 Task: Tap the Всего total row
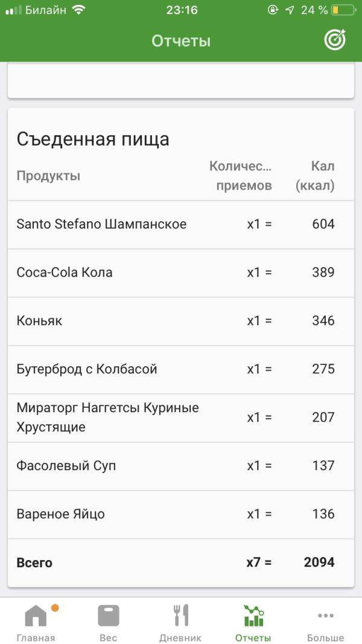pos(181,562)
